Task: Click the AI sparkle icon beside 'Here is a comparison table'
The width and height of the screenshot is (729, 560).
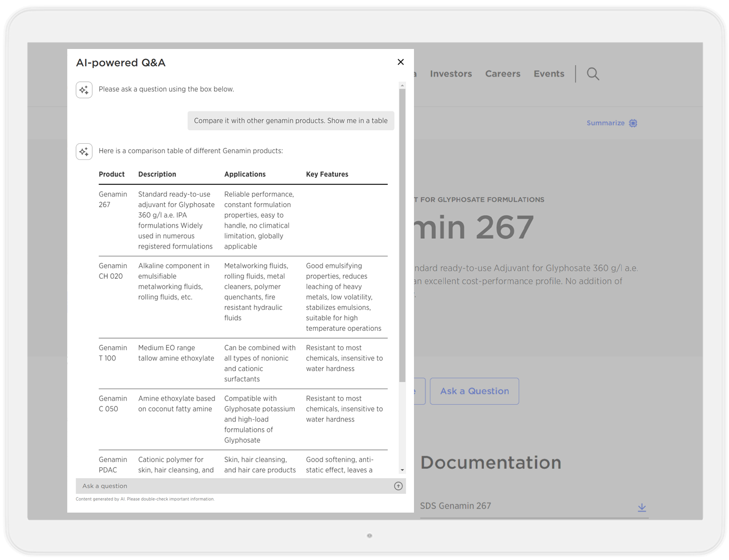Action: [x=84, y=152]
